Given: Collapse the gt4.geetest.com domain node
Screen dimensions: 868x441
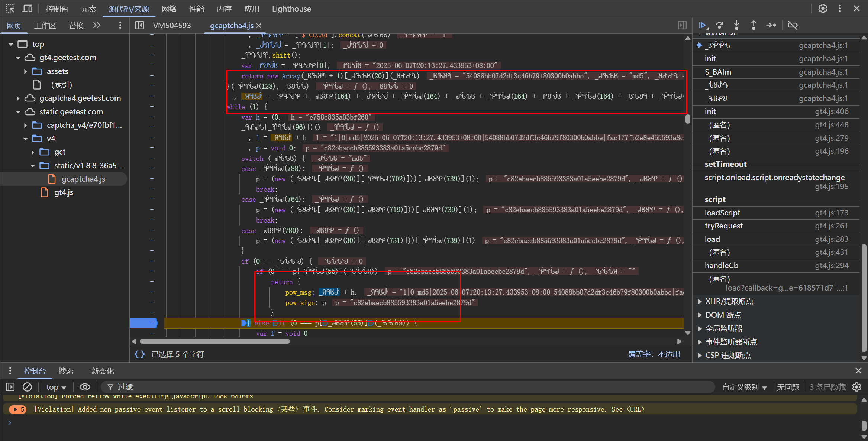Looking at the screenshot, I should (18, 58).
